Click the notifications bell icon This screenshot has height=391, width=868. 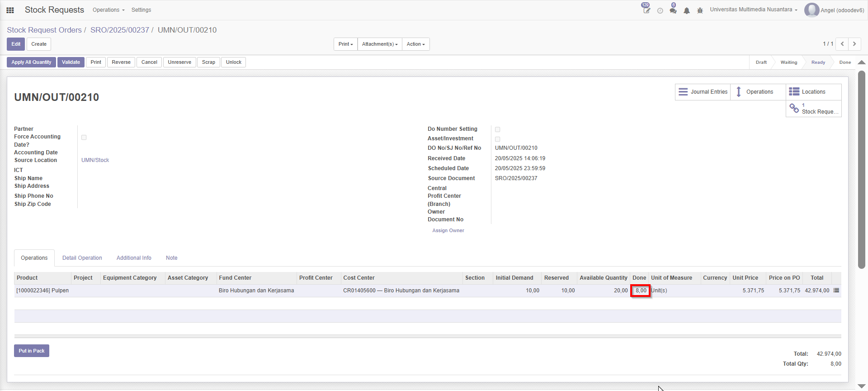687,10
